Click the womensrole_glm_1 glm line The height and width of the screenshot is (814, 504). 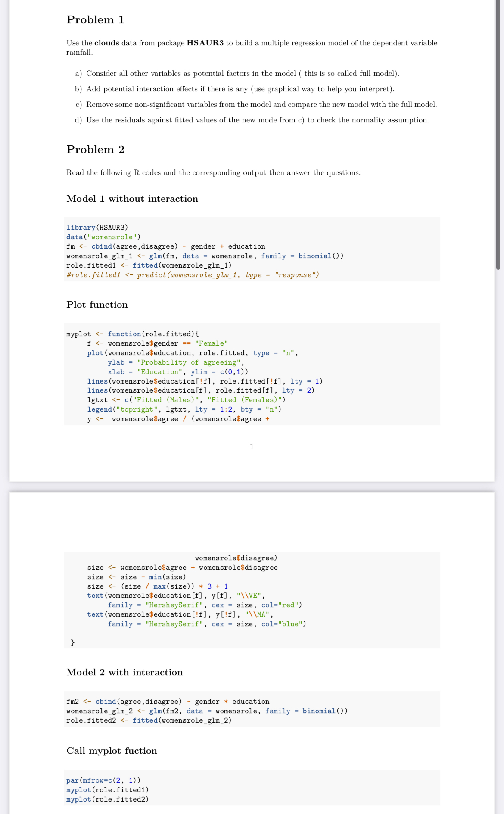pyautogui.click(x=205, y=256)
